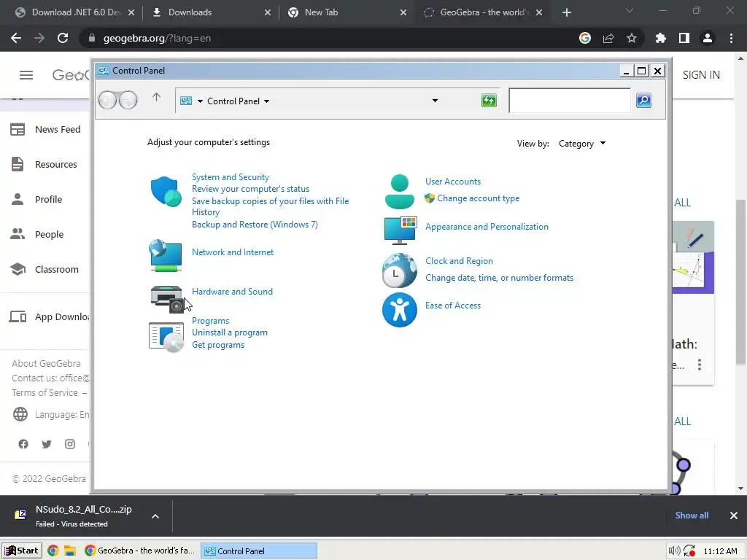Click Change date, time, or number formats
Screen dimensions: 747x560
pyautogui.click(x=499, y=278)
